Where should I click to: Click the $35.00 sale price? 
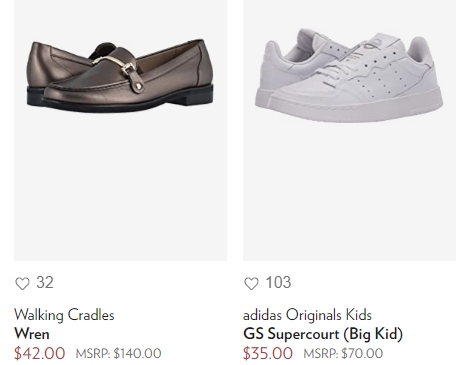coord(268,353)
